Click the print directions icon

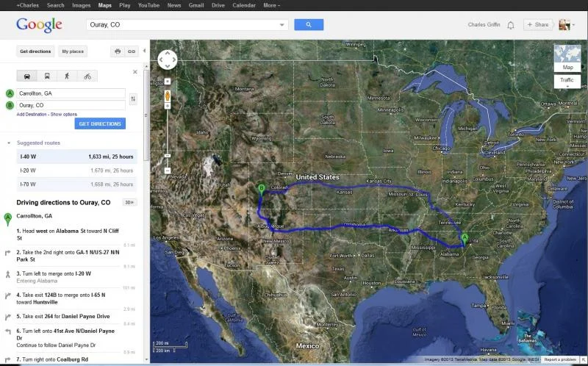[118, 51]
